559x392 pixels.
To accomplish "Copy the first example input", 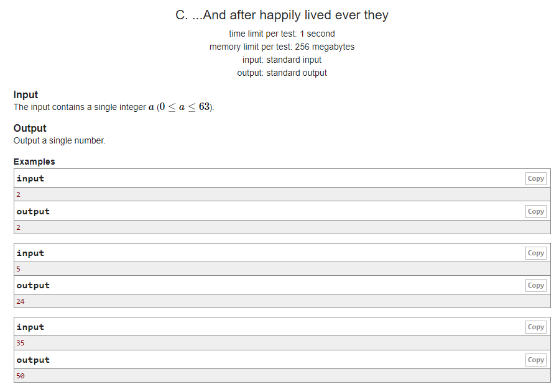I will pos(535,178).
